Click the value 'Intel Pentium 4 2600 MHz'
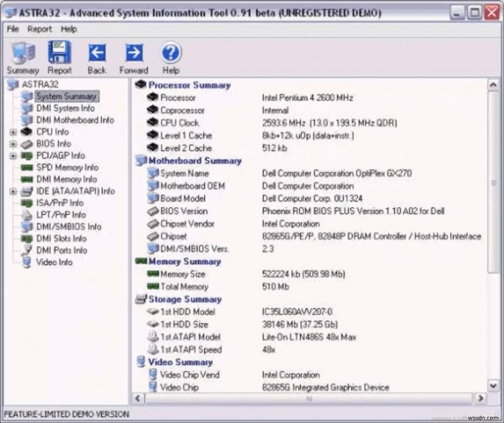The height and width of the screenshot is (423, 504). click(x=307, y=98)
